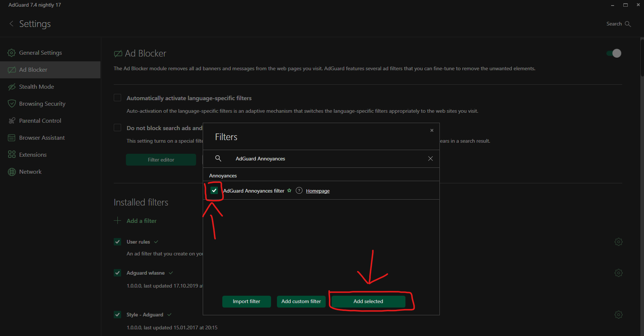Image resolution: width=644 pixels, height=336 pixels.
Task: Select the Annoyances category header text
Action: (x=223, y=176)
